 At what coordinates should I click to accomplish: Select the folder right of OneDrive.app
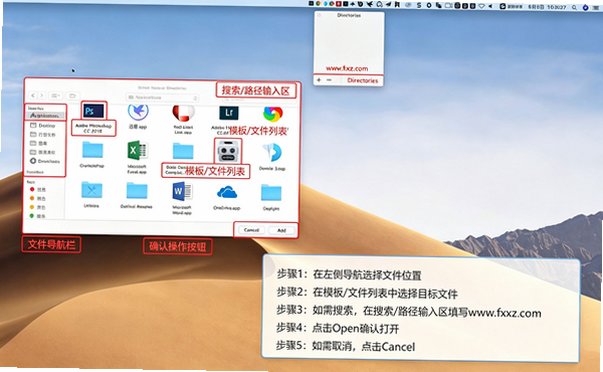pyautogui.click(x=272, y=193)
